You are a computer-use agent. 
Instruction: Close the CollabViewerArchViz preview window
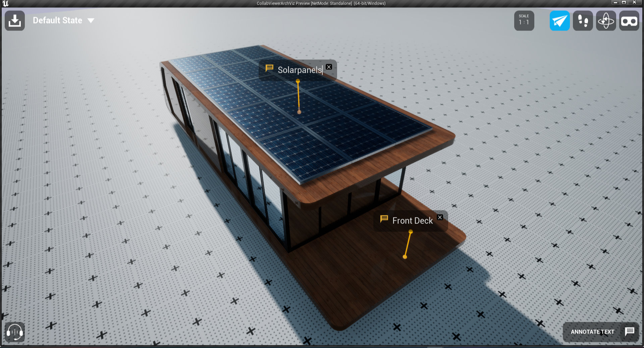tap(634, 2)
